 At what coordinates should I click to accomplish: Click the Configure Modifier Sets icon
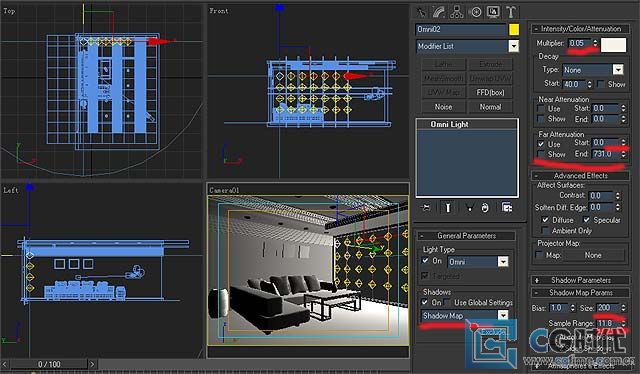pyautogui.click(x=507, y=208)
